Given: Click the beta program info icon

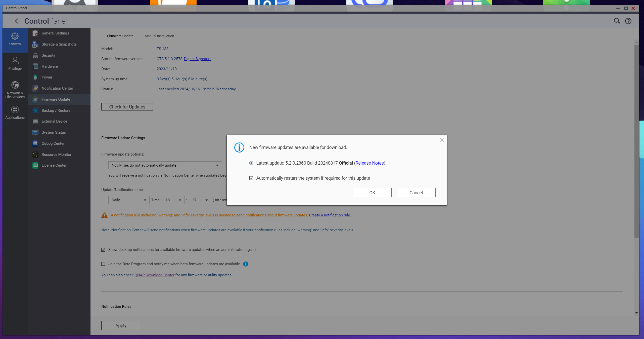Looking at the screenshot, I should point(246,264).
